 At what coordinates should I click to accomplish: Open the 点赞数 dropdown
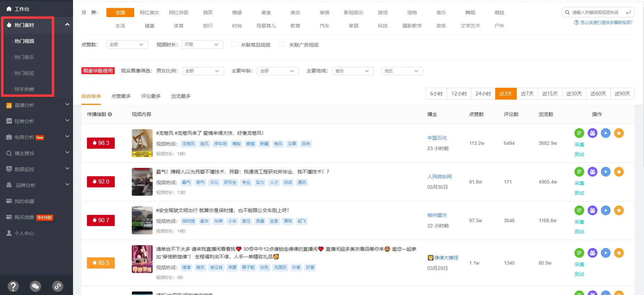(127, 45)
